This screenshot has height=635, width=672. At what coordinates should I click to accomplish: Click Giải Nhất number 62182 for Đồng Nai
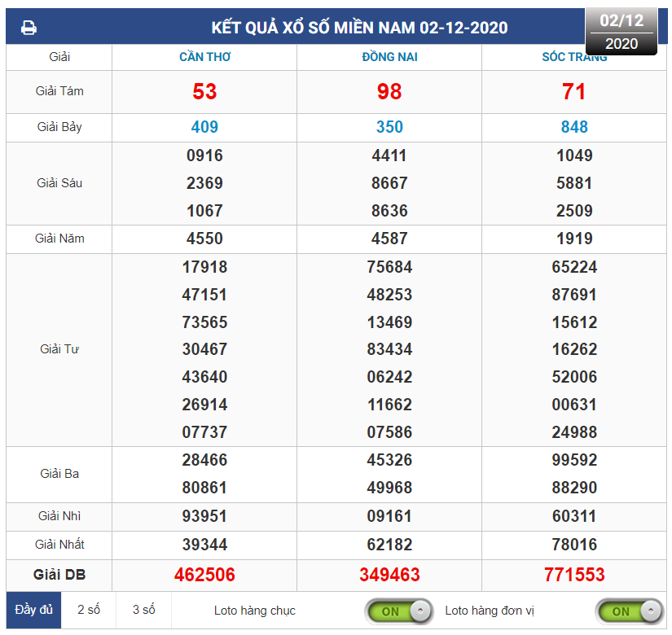coord(389,545)
